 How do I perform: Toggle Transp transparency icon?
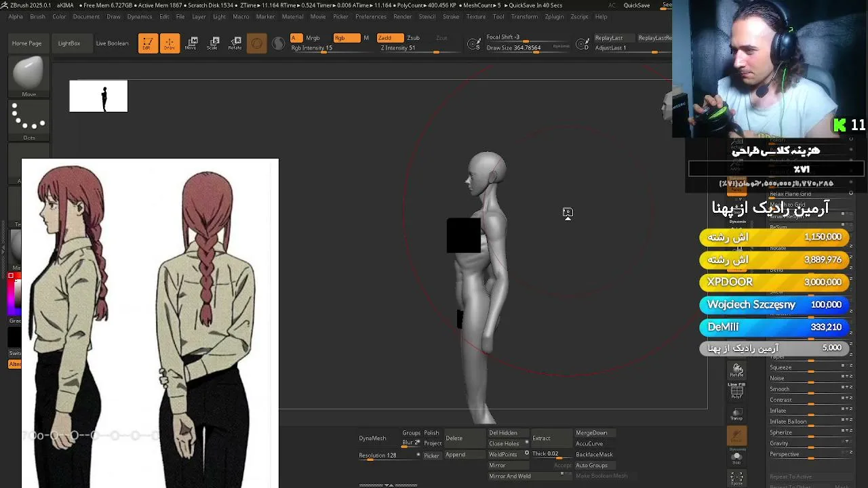coord(737,414)
